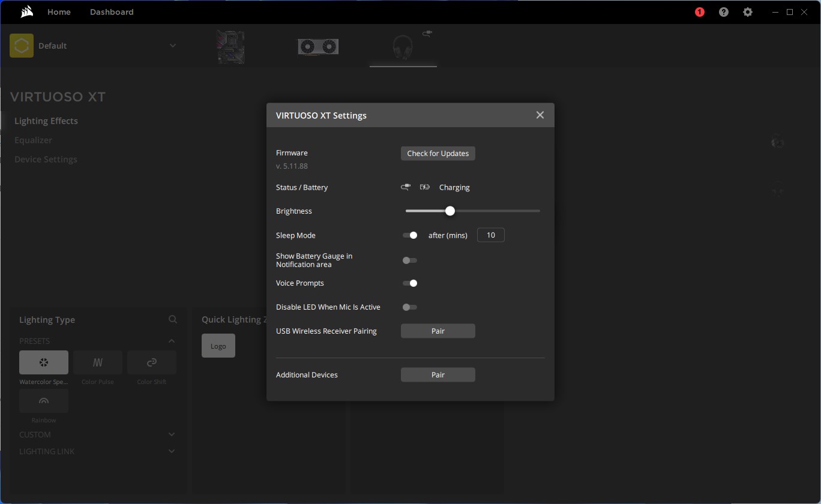
Task: Enable Show Battery Gauge toggle
Action: coord(410,260)
